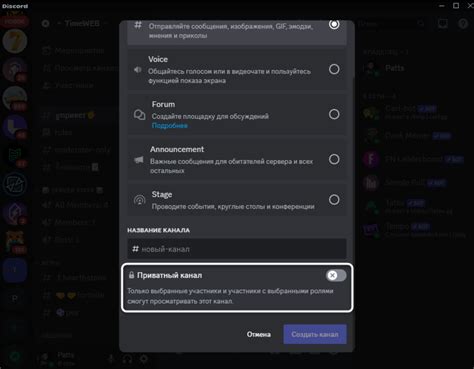Click the megaphone icon of the Announcement option
The width and height of the screenshot is (474, 369).
coord(139,160)
